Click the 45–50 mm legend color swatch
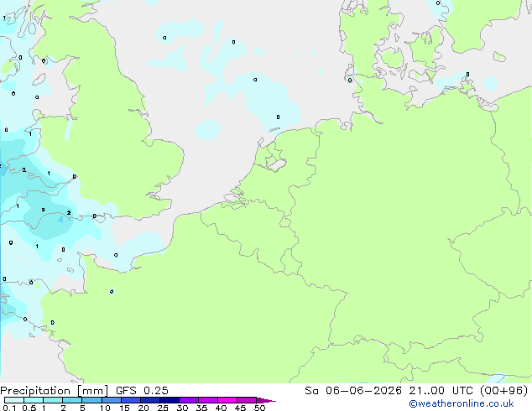This screenshot has height=411, width=532. point(247,400)
